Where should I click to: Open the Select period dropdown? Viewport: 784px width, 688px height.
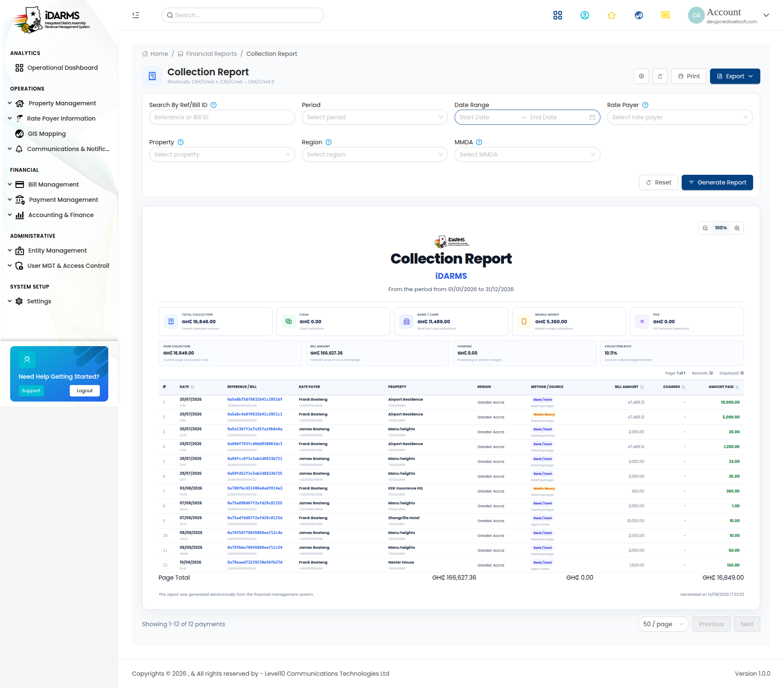click(x=375, y=117)
